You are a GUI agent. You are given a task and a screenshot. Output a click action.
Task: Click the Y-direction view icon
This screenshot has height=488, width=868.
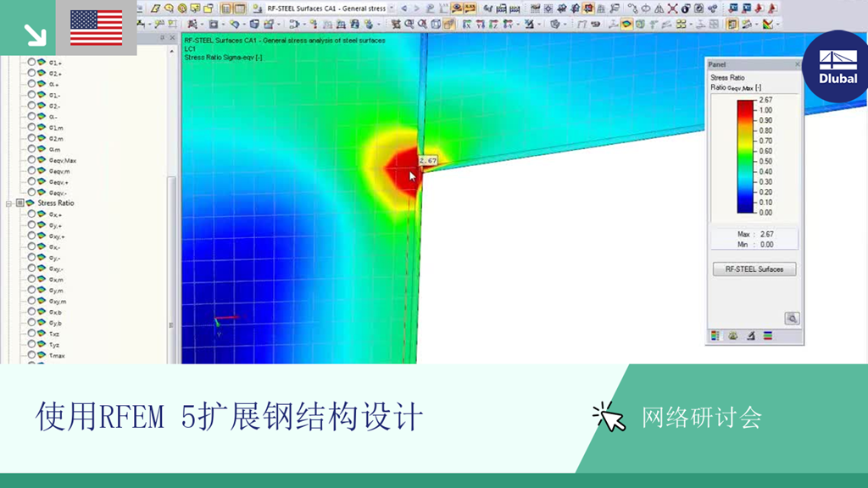tap(480, 24)
